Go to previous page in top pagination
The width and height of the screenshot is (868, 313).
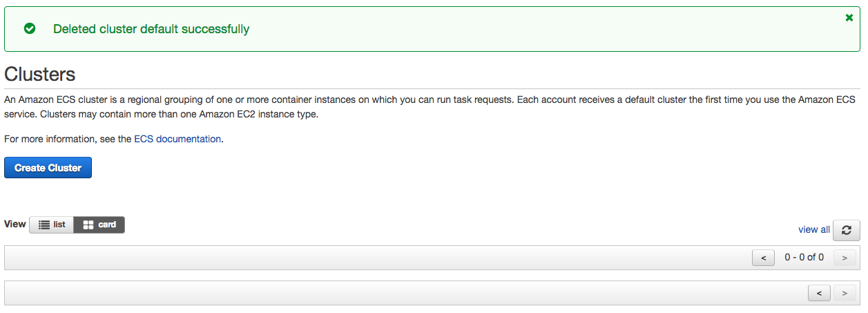763,258
